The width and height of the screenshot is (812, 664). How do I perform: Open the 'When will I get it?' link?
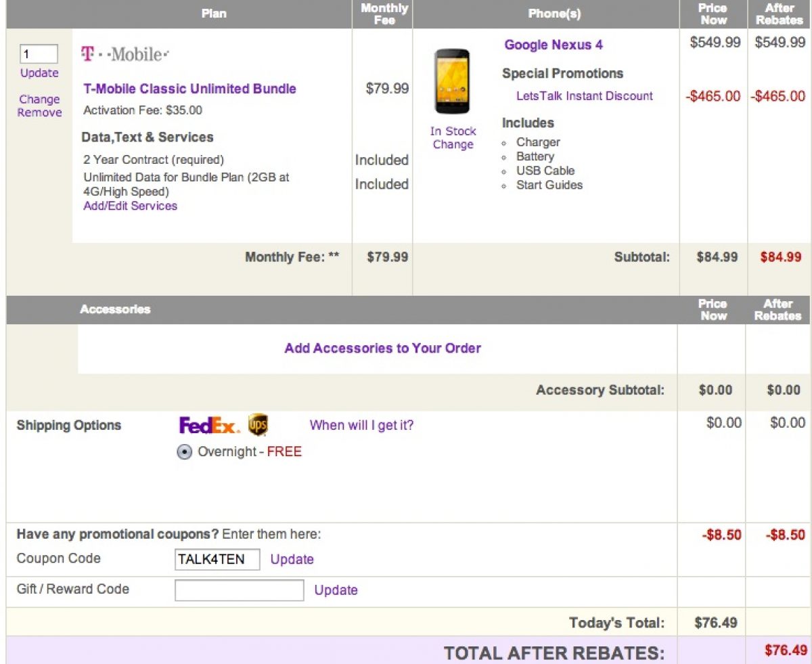(361, 426)
